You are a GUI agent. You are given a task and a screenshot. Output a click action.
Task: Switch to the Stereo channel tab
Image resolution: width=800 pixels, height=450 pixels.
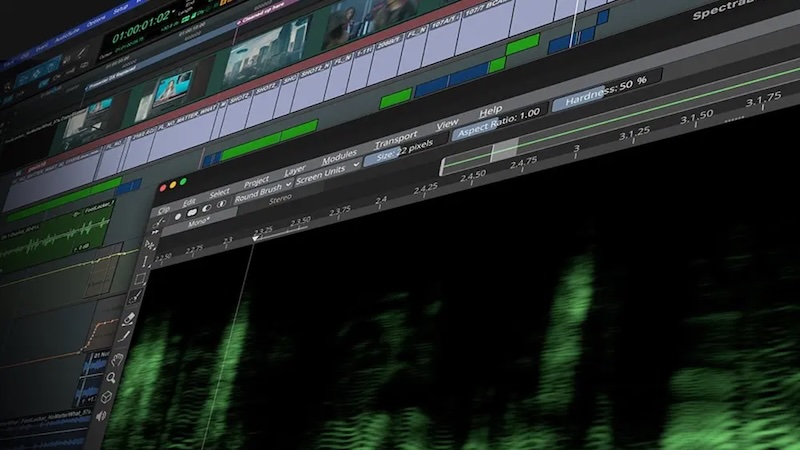(280, 198)
